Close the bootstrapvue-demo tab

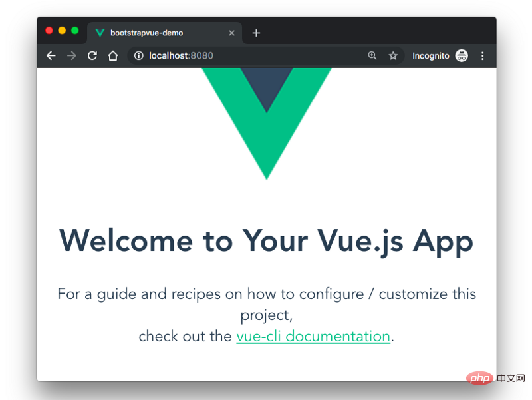(x=231, y=33)
